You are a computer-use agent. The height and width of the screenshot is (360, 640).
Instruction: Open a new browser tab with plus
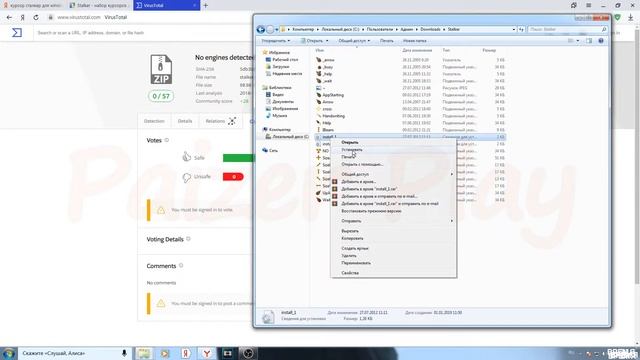(x=206, y=5)
